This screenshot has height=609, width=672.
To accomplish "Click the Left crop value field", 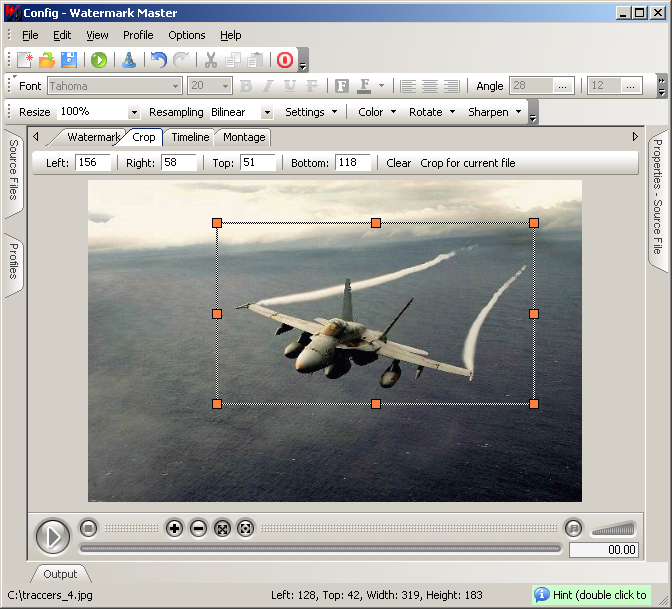I will tap(93, 163).
